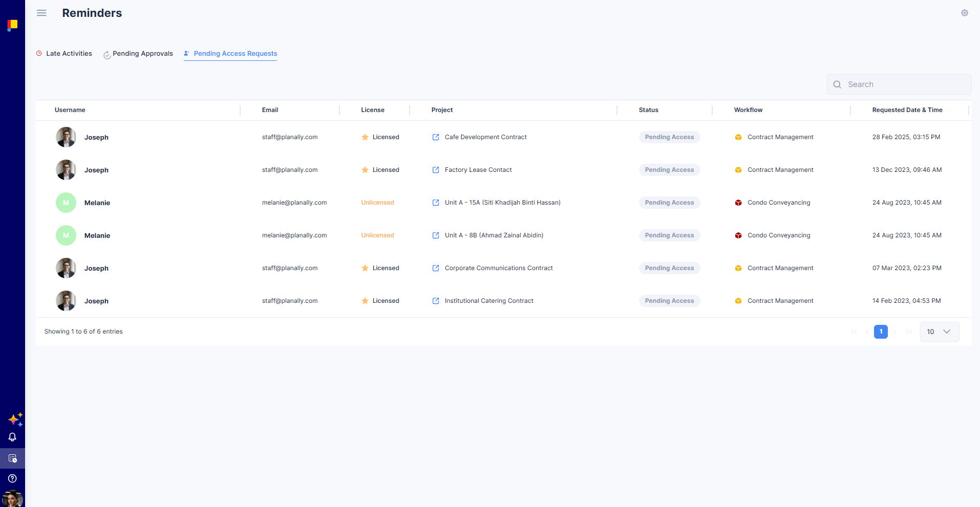Open Corporate Communications Contract link icon

436,268
